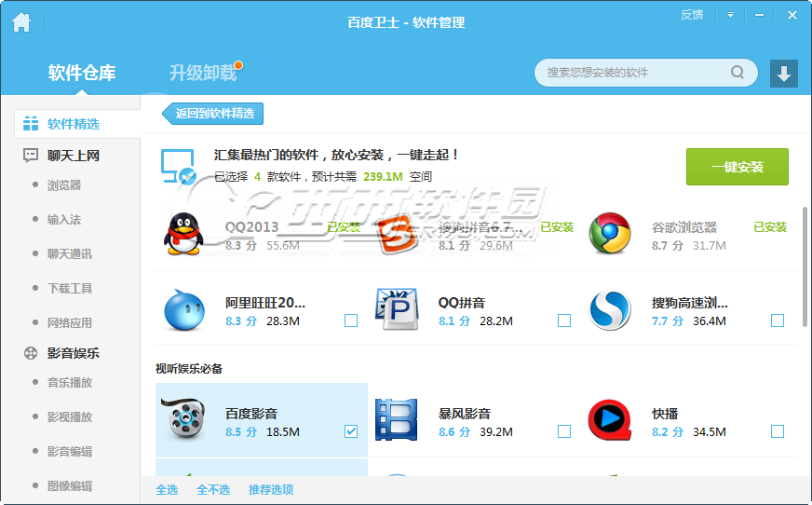Click the QQ2013 penguin icon
812x505 pixels.
pos(183,234)
